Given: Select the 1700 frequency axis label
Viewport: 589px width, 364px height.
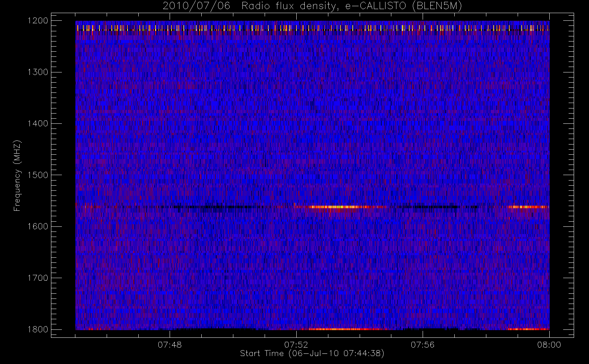Looking at the screenshot, I should click(x=38, y=278).
